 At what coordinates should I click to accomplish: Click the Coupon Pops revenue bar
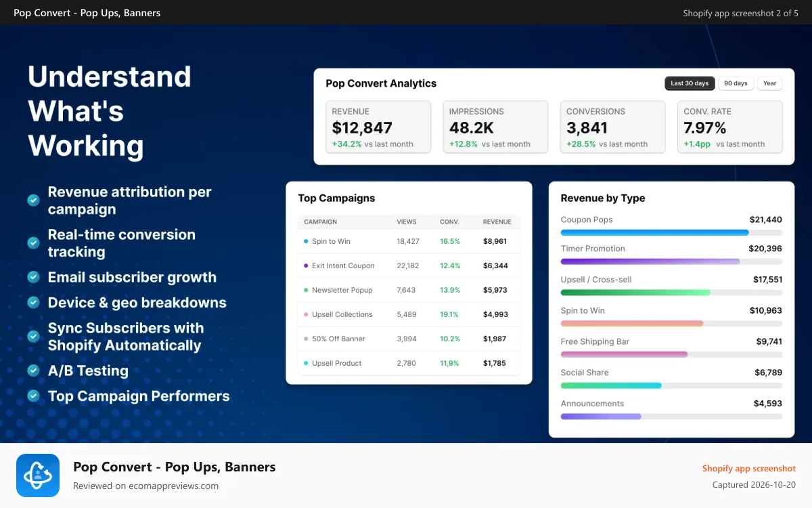(671, 232)
